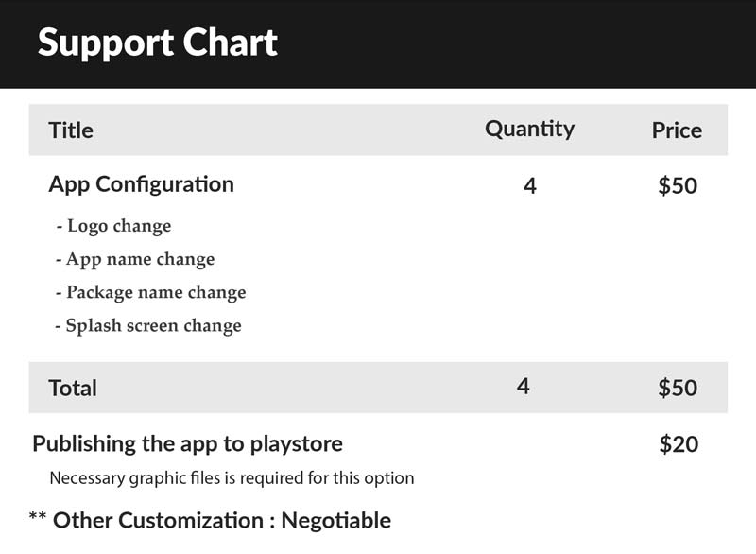The image size is (756, 554).
Task: Select the Price column header
Action: pyautogui.click(x=677, y=130)
